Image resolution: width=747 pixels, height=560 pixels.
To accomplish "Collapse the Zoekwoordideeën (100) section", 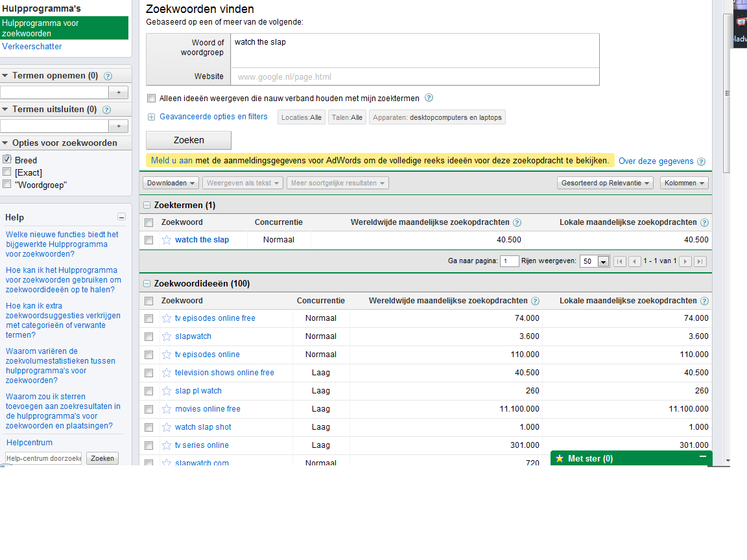I will click(147, 284).
